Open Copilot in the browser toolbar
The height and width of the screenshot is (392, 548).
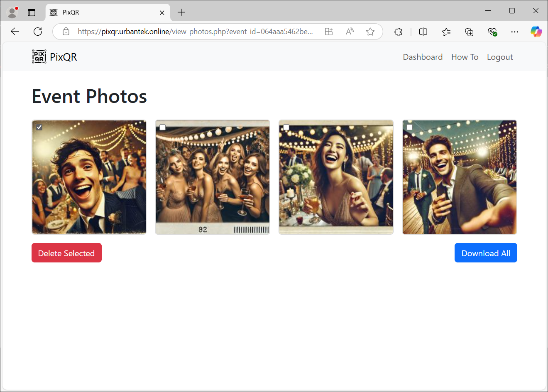[536, 32]
